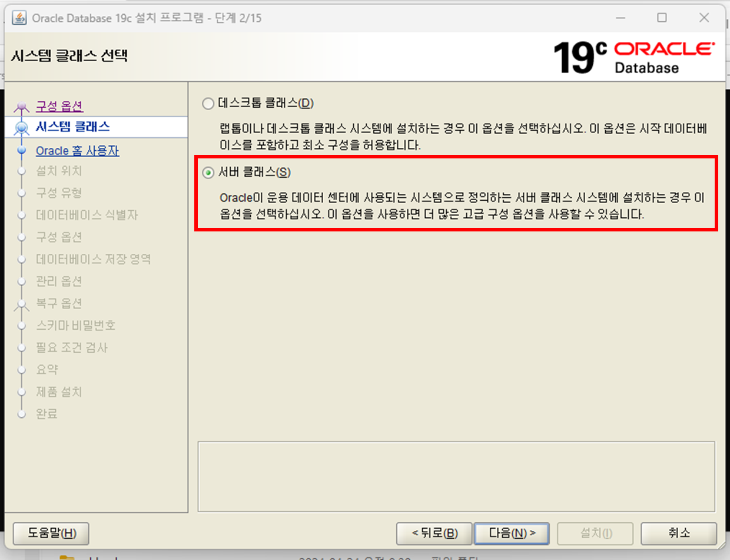Screen dimensions: 730x560
Task: Click the Java installer icon in title bar
Action: click(x=19, y=18)
